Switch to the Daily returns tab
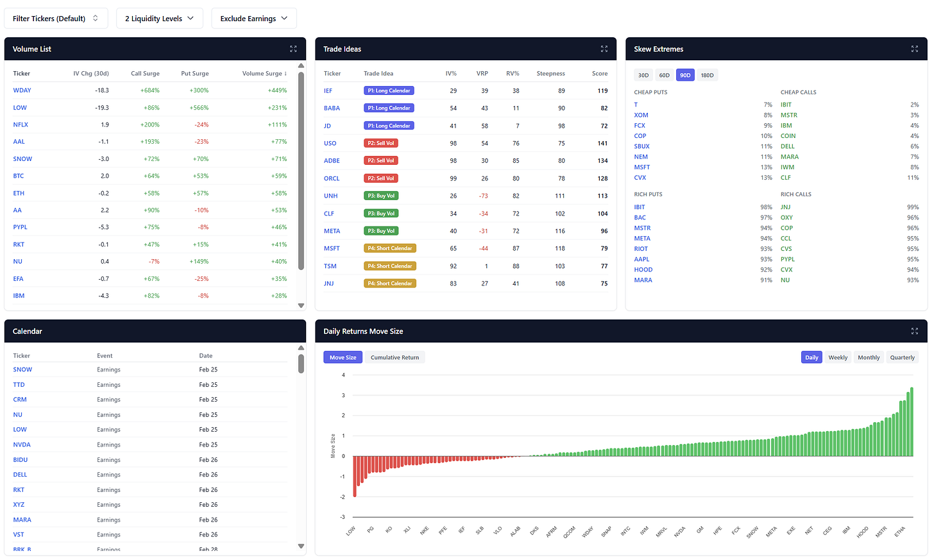Viewport: 934px width, 560px height. click(x=811, y=357)
